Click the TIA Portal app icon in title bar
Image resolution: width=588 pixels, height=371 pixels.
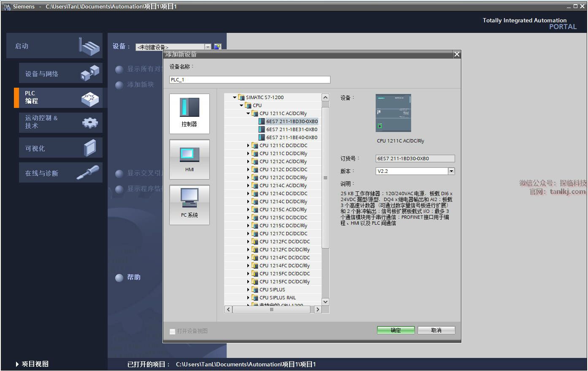(6, 6)
